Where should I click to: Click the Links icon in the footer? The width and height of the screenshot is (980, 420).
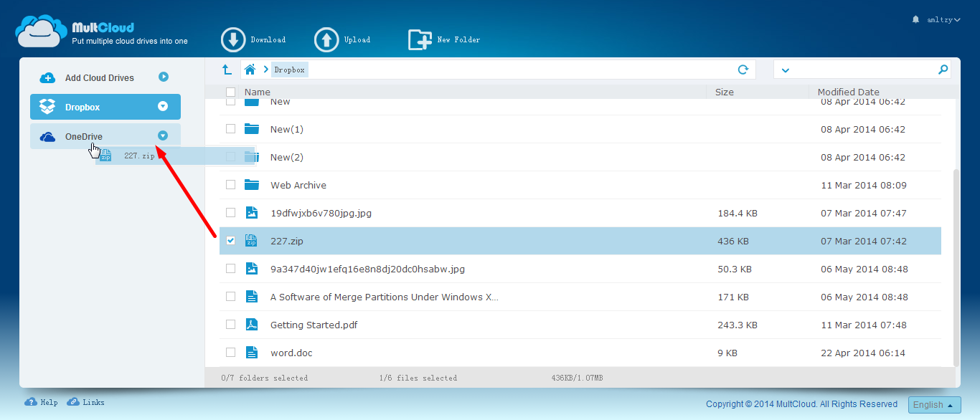73,402
